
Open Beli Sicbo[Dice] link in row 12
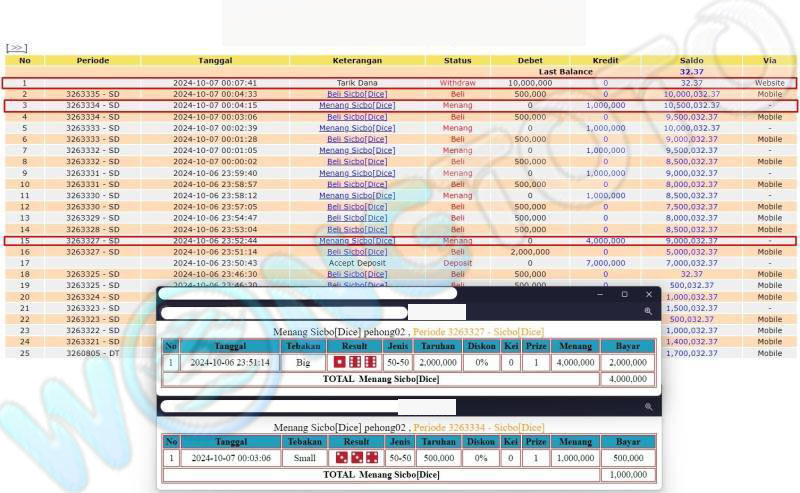pos(357,207)
